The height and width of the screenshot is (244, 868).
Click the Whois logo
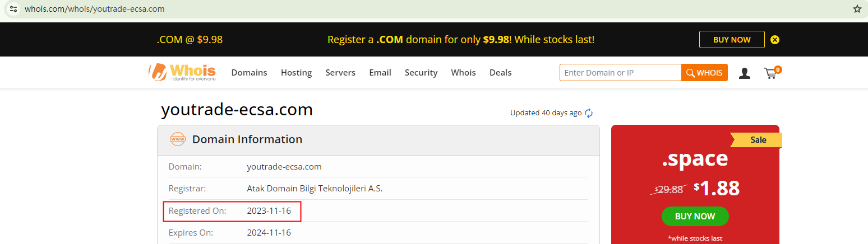pos(182,72)
